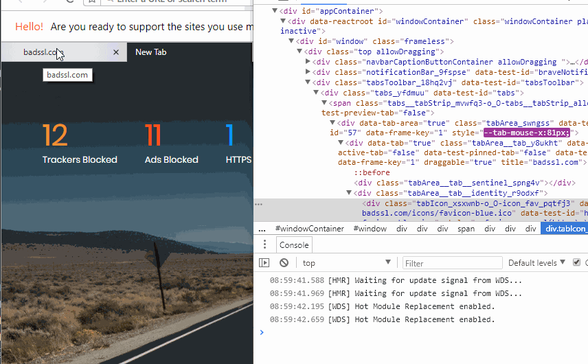Screen dimensions: 588x364
Task: Switch to the badssl.com tab
Action: point(64,52)
